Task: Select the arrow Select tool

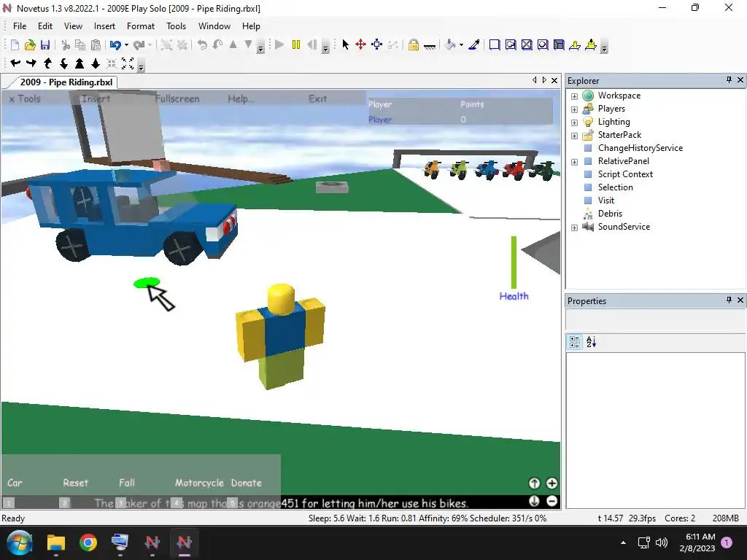Action: [345, 44]
